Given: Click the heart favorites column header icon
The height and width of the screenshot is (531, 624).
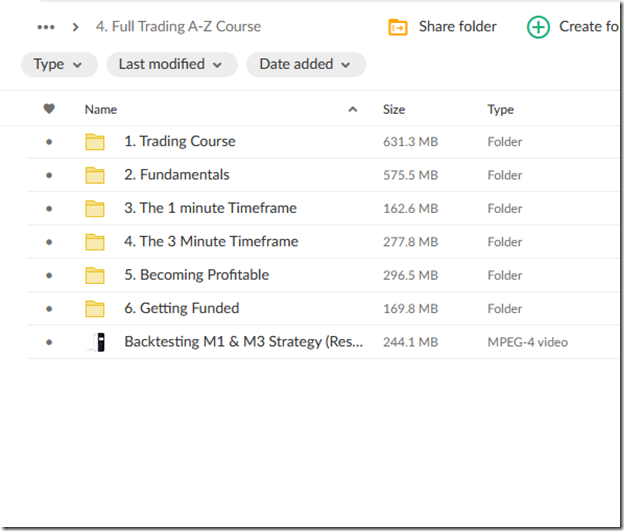Looking at the screenshot, I should point(49,109).
